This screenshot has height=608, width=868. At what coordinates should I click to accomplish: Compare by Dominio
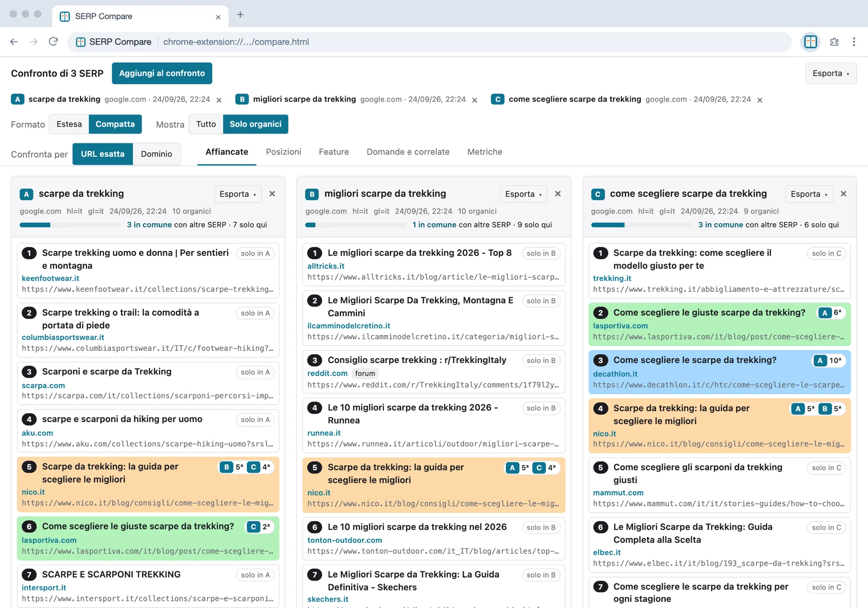pos(157,154)
